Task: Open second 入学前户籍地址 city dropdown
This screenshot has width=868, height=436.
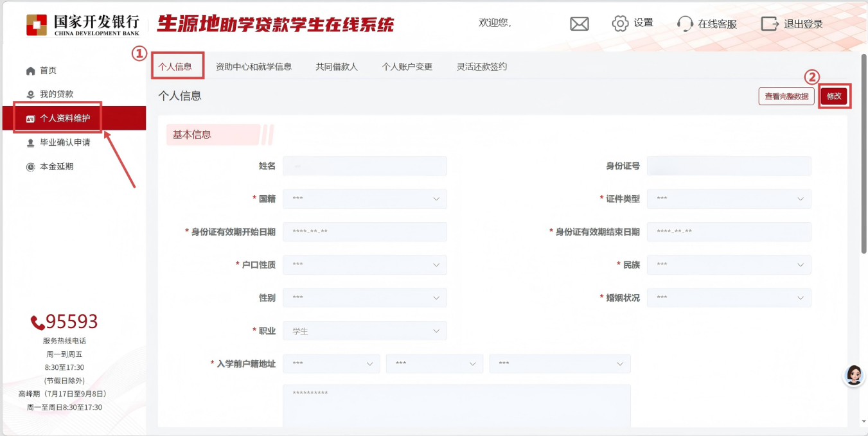Action: point(435,364)
